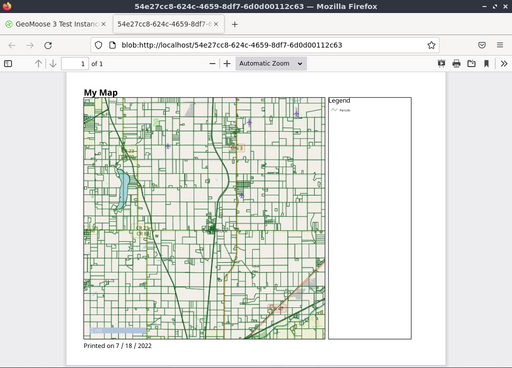Click the Legend heading

pos(339,101)
